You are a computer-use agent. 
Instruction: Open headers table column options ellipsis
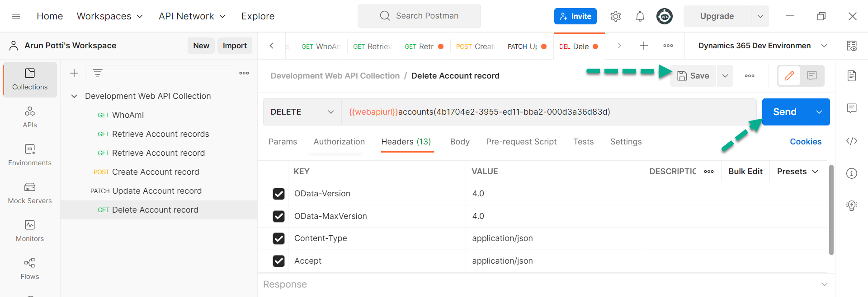point(709,172)
